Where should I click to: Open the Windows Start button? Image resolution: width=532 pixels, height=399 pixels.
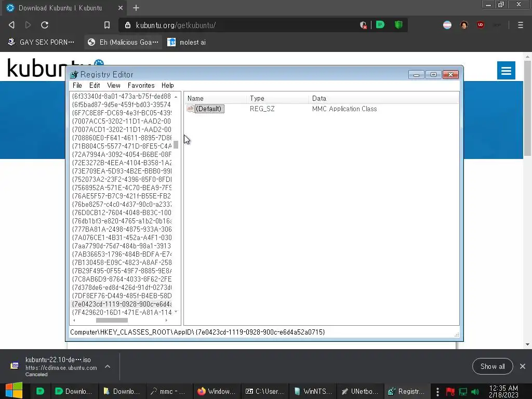[x=14, y=391]
